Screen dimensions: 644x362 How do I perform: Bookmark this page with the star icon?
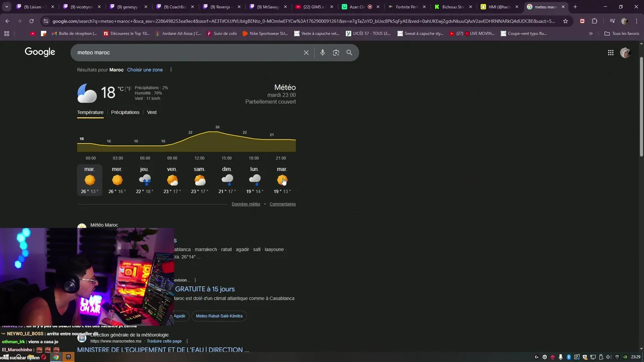point(566,21)
